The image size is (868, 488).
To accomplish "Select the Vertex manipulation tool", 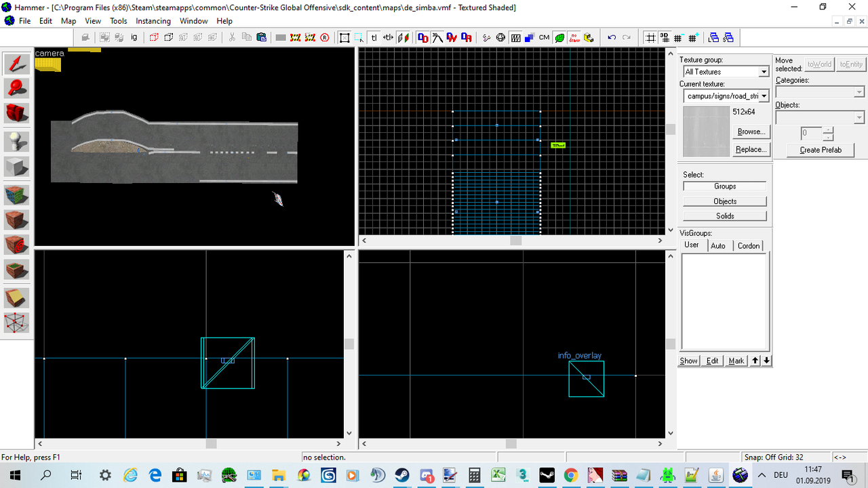I will point(16,323).
